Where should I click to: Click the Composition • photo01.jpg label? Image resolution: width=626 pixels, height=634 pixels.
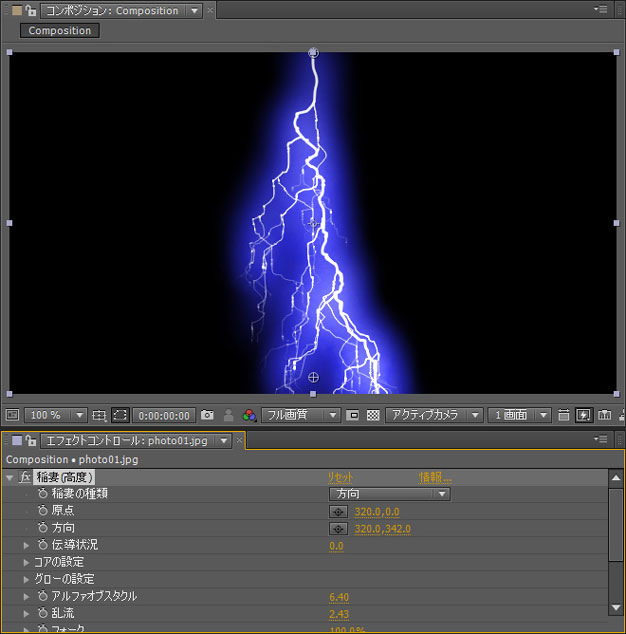pyautogui.click(x=72, y=460)
